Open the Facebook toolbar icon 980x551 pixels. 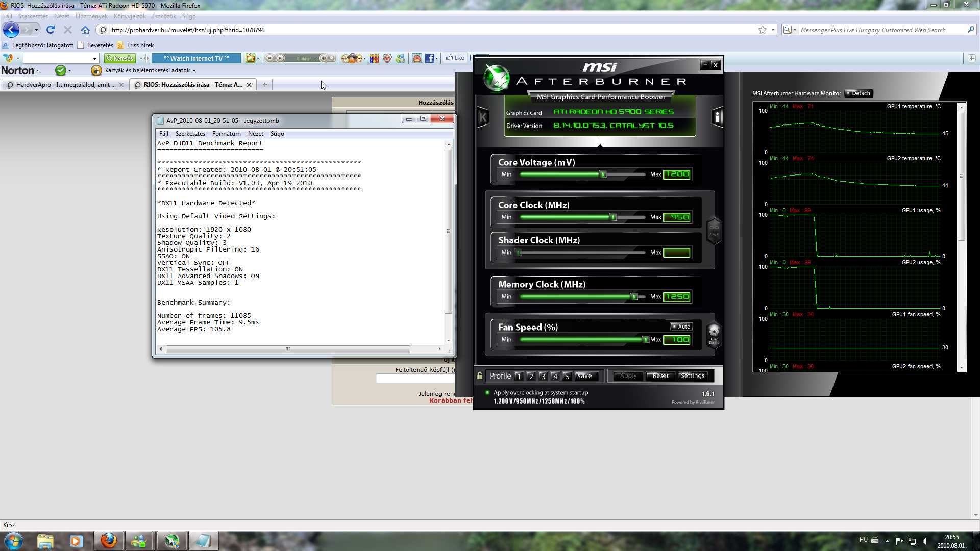430,58
